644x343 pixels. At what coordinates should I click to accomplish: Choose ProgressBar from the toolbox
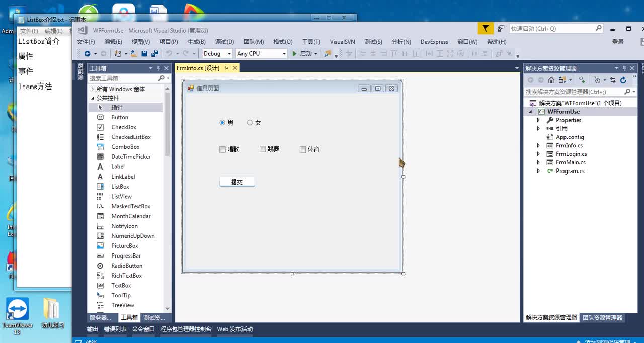pyautogui.click(x=126, y=255)
